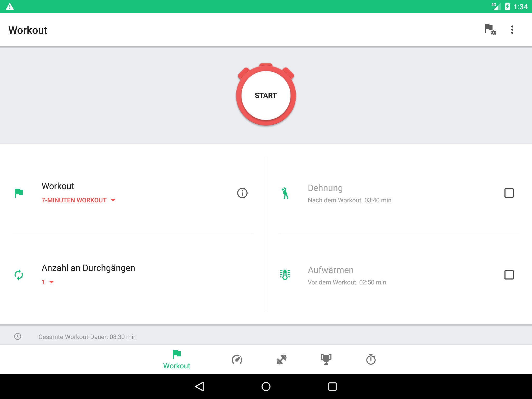This screenshot has height=399, width=532.
Task: Show workout info circle icon
Action: pos(242,193)
